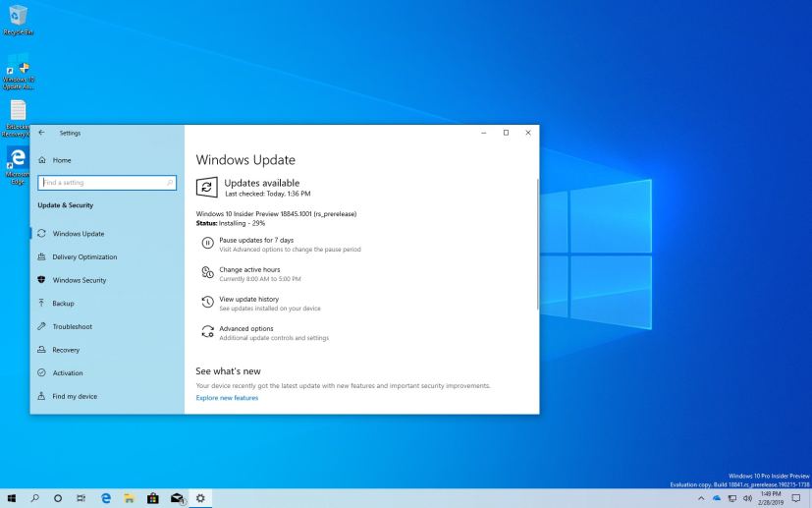Click the Windows Security shield icon
Viewport: 812px width, 508px height.
(41, 280)
